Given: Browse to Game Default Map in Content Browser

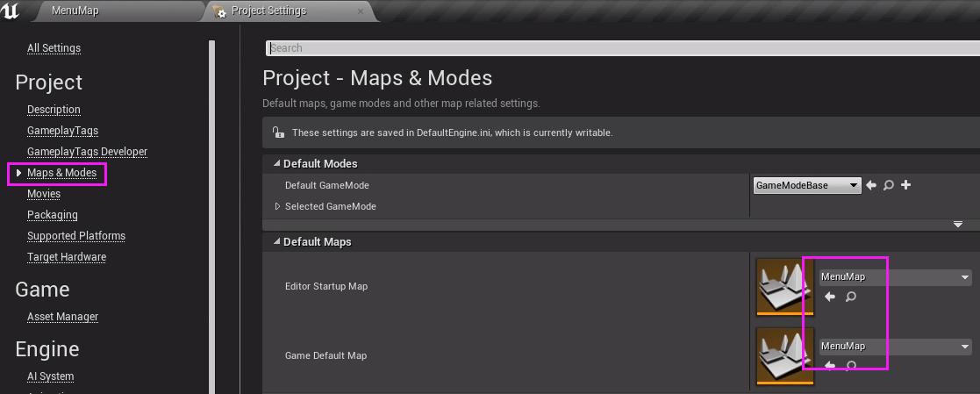Looking at the screenshot, I should tap(850, 365).
